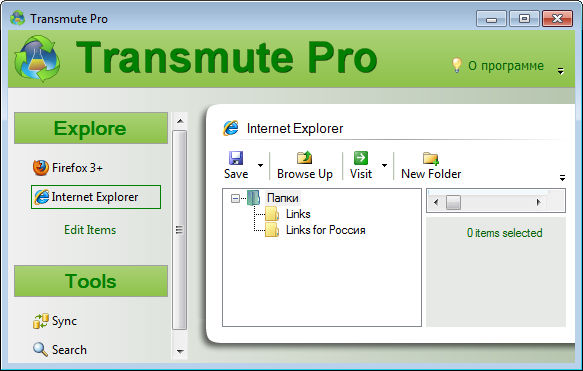The width and height of the screenshot is (583, 371).
Task: Click the horizontal scrollbar thumb
Action: tap(453, 203)
